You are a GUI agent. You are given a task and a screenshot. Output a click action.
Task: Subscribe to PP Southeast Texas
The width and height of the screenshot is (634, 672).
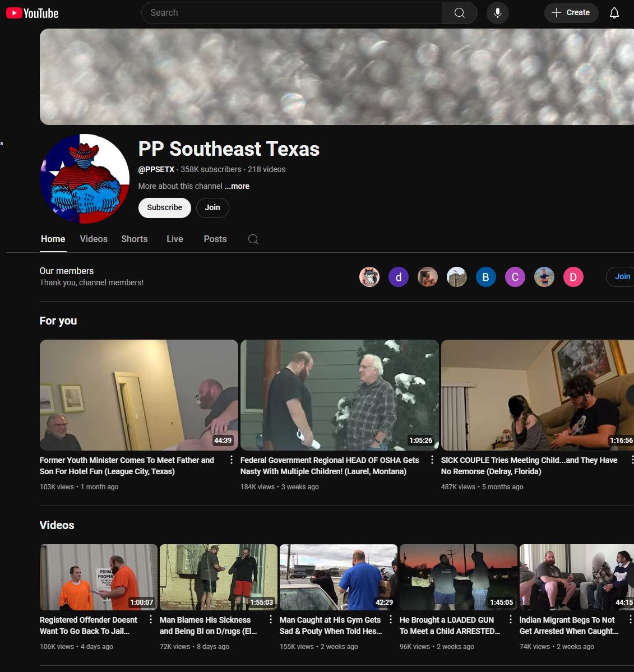click(164, 208)
